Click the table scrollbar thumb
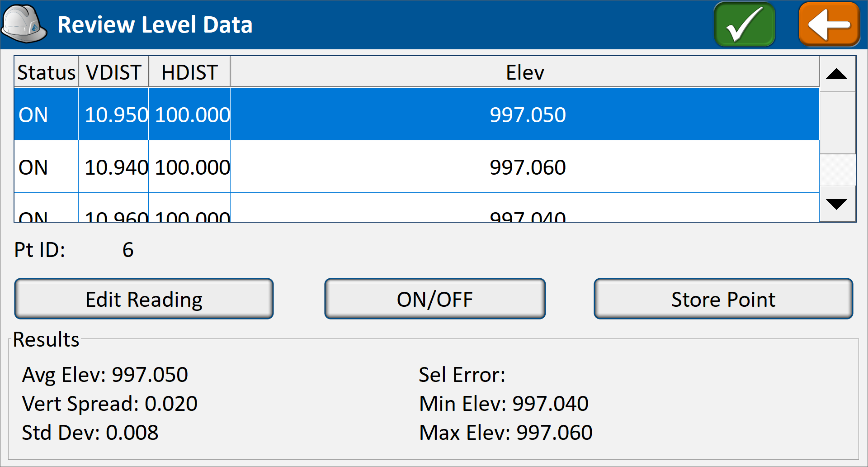The width and height of the screenshot is (868, 467). [x=837, y=123]
